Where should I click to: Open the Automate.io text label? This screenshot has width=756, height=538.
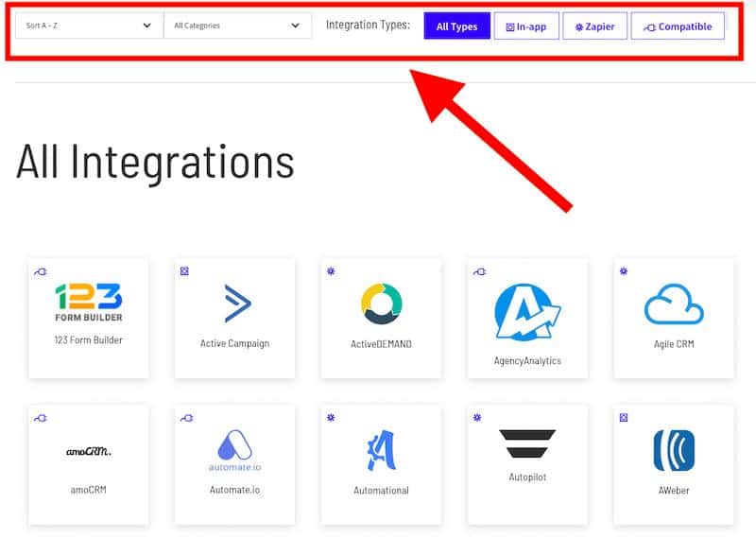tap(234, 490)
